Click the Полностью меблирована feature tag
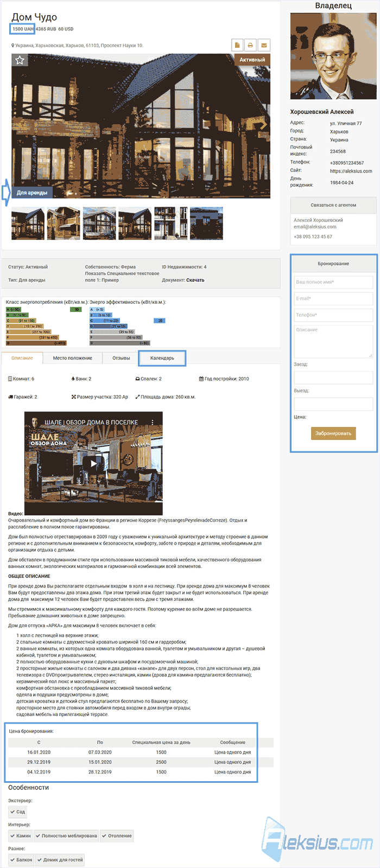This screenshot has height=868, width=380. (67, 835)
